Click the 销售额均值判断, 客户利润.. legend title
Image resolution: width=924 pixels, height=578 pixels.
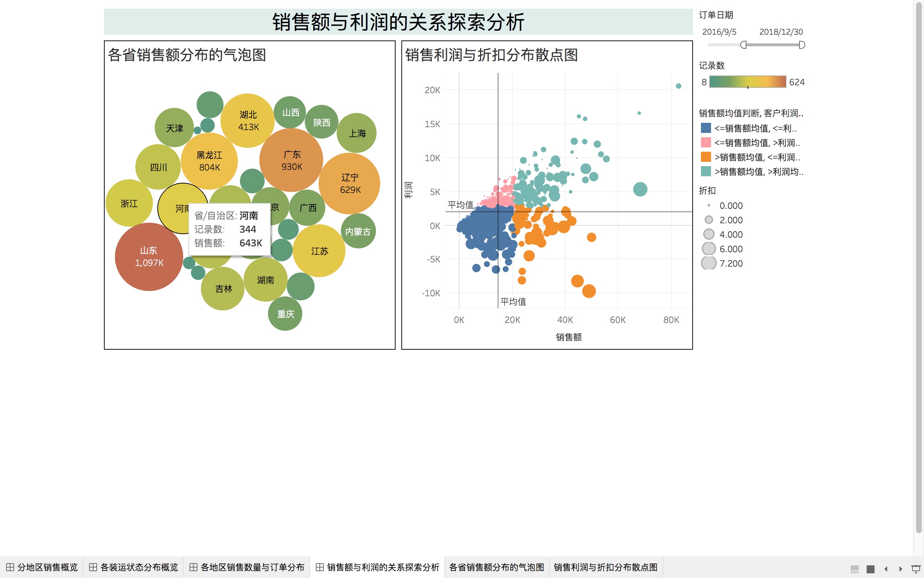pos(751,113)
